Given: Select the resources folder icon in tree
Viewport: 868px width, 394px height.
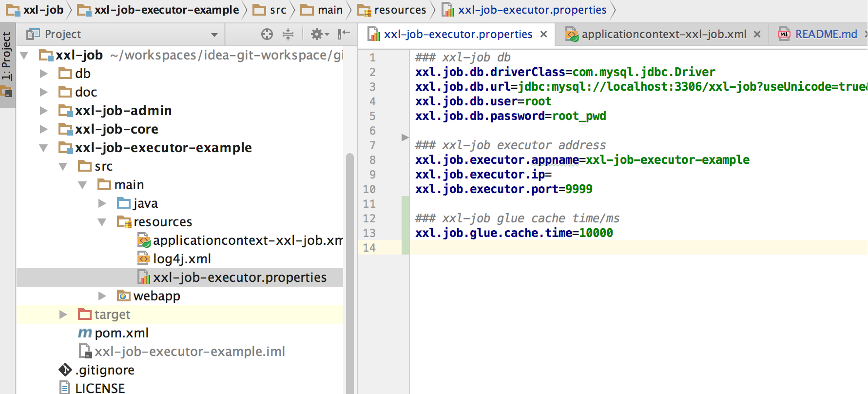Looking at the screenshot, I should point(124,222).
